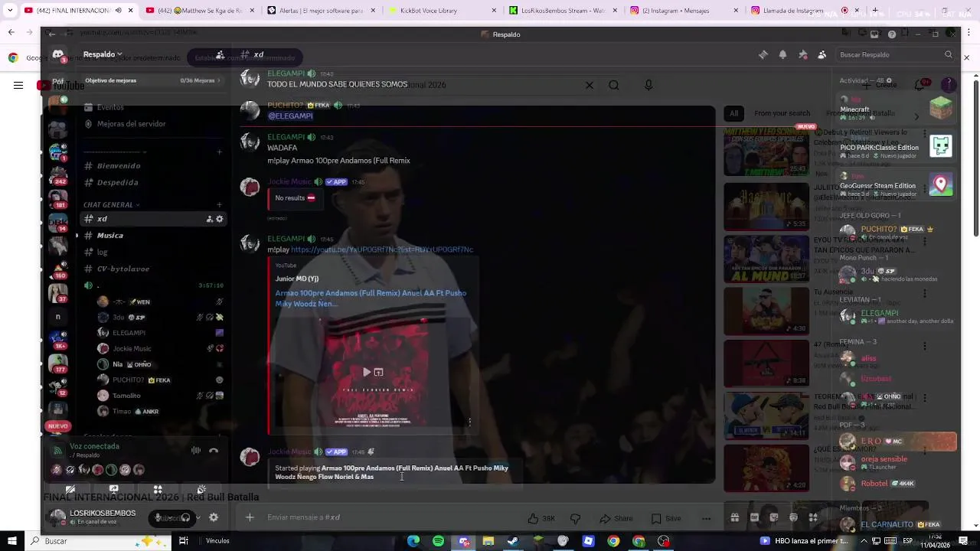Open YouTube more actions ellipsis button

pyautogui.click(x=706, y=518)
